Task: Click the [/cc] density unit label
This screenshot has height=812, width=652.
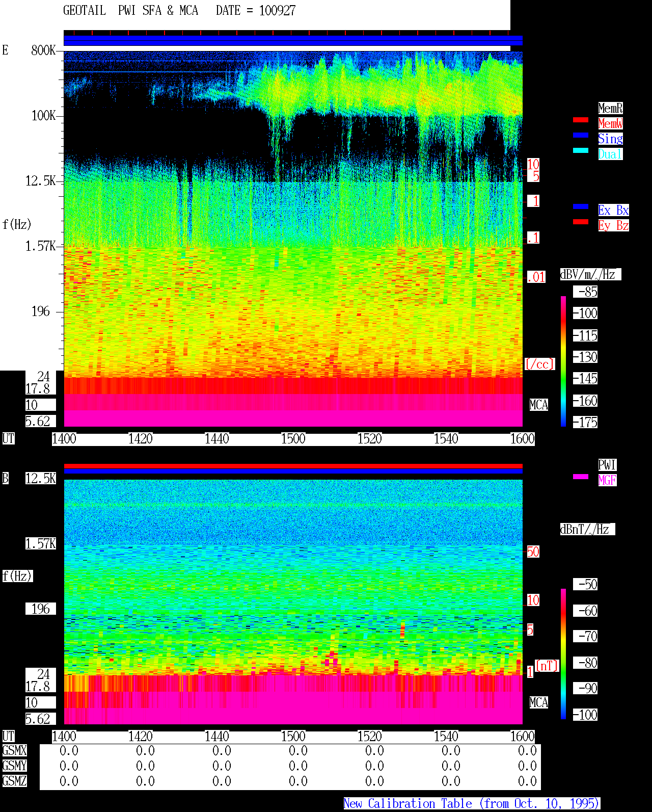Action: click(539, 364)
